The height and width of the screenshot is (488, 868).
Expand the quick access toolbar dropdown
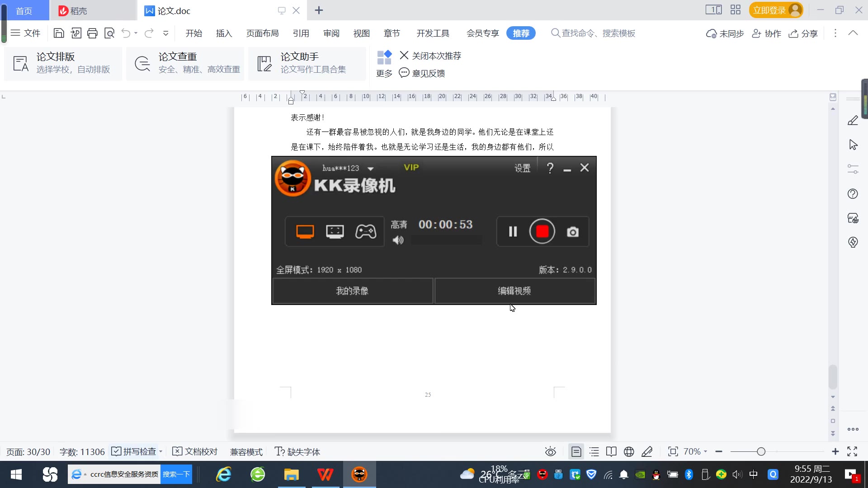point(166,33)
